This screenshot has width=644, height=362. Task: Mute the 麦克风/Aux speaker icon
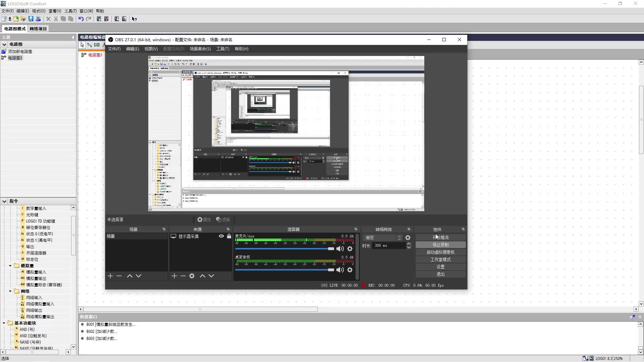[340, 249]
